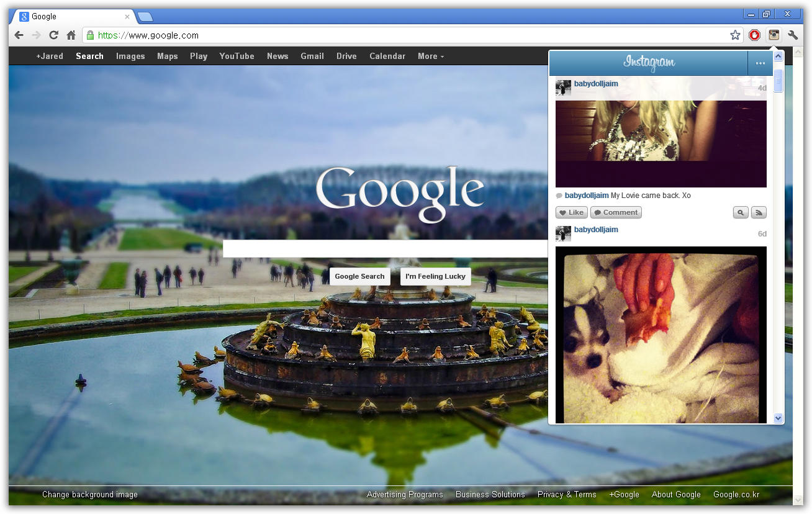The height and width of the screenshot is (514, 812).
Task: Open babydolljaim avatar on 6d post
Action: [563, 233]
